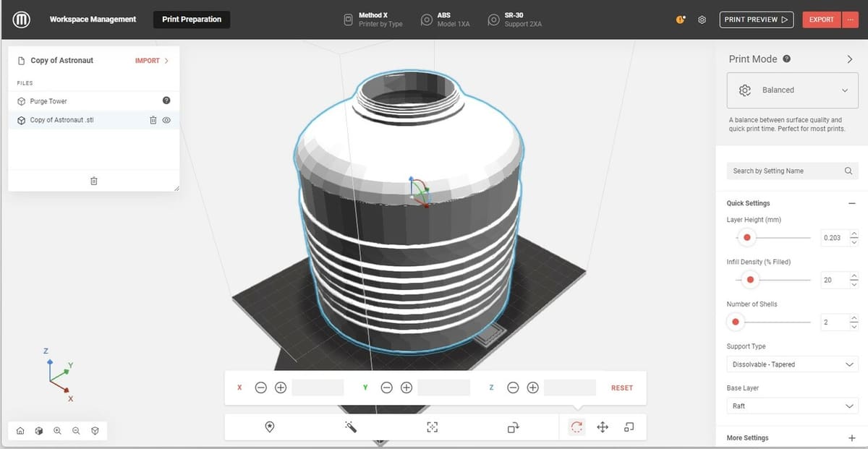Increase Z rotation with the plus button
This screenshot has width=868, height=449.
[532, 388]
